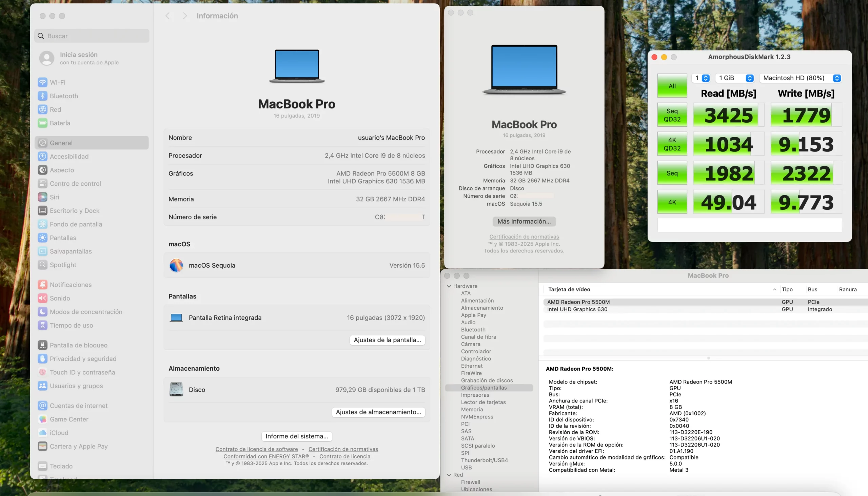Open Cartera y Apple Pay icon
The height and width of the screenshot is (496, 868).
[42, 446]
